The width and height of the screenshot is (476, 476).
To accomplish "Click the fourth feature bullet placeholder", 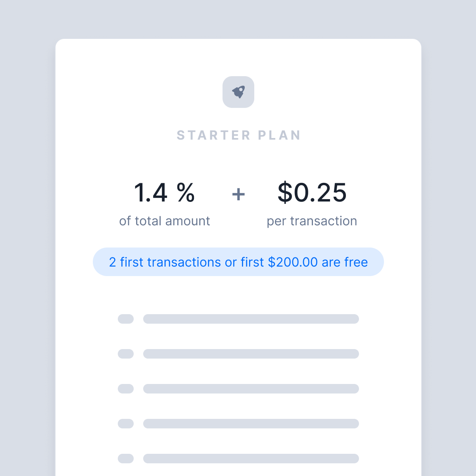I will 126,424.
